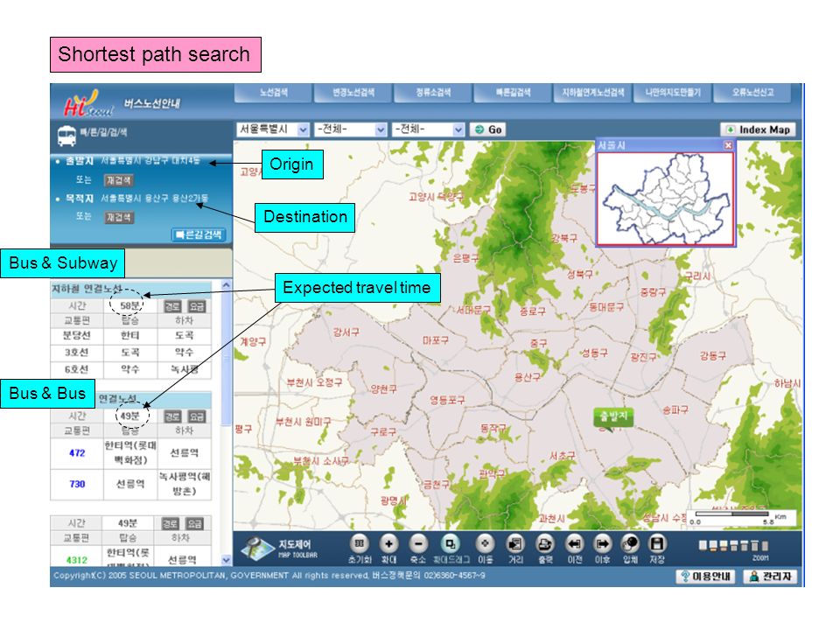Click the 은평구 district label on map
Image resolution: width=840 pixels, height=630 pixels.
pos(465,258)
